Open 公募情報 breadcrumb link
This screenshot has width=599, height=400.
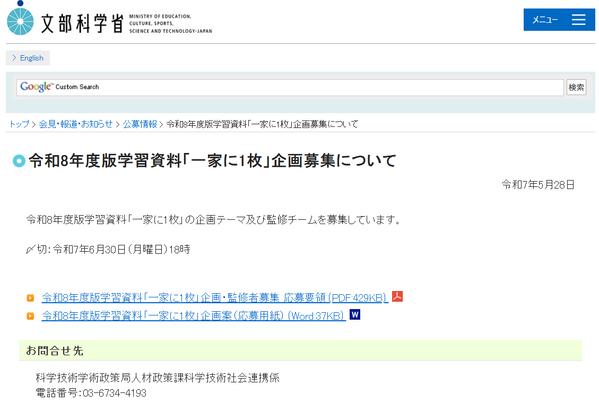coord(140,124)
